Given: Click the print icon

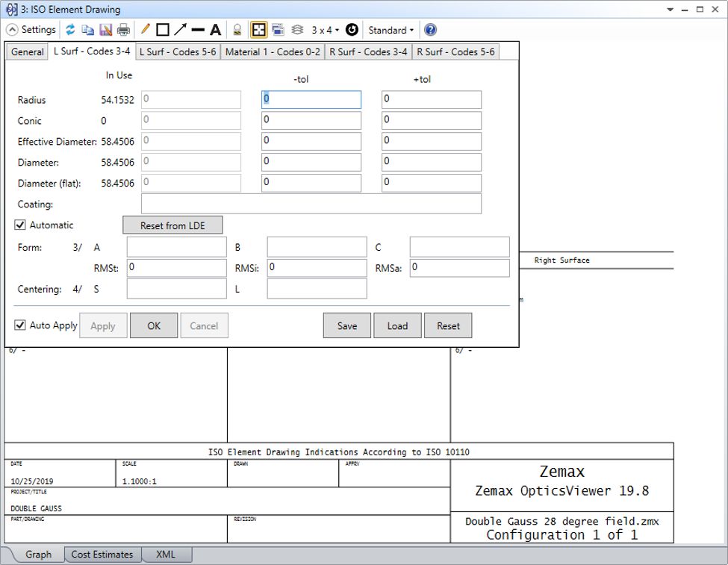Looking at the screenshot, I should click(x=123, y=30).
